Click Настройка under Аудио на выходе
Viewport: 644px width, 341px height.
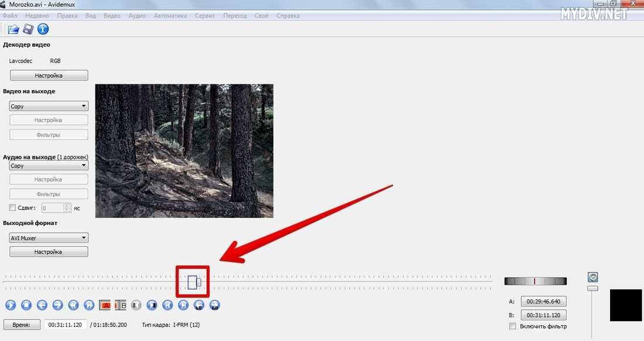pos(49,179)
